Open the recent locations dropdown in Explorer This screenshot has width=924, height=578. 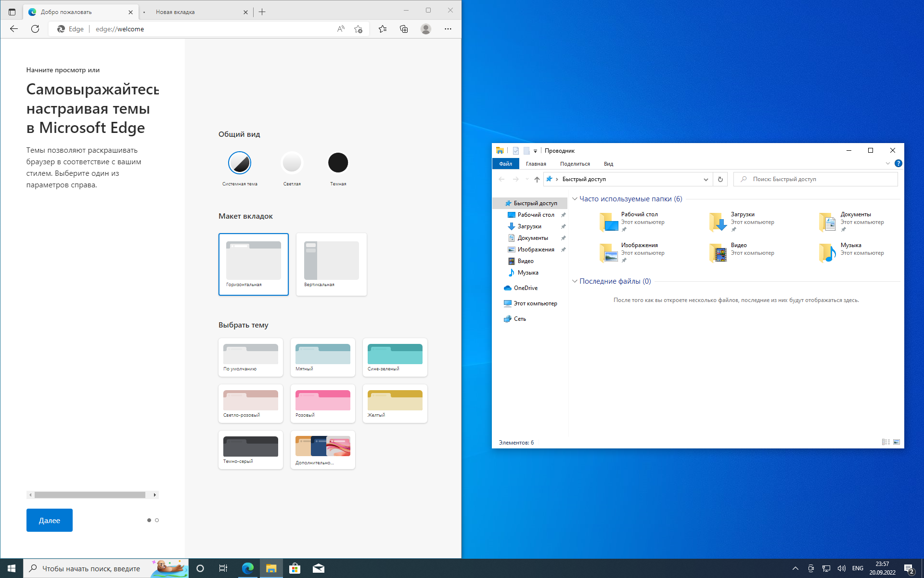click(527, 179)
